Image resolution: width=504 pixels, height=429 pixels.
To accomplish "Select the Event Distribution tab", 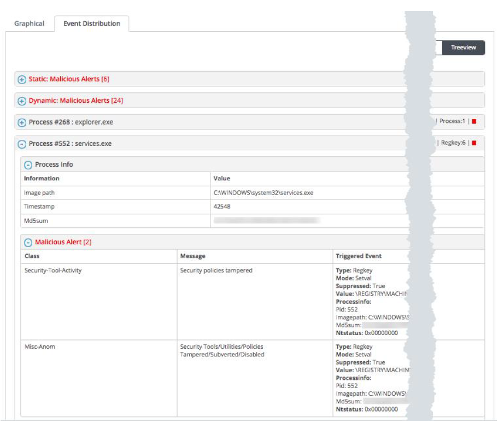I will pos(92,23).
